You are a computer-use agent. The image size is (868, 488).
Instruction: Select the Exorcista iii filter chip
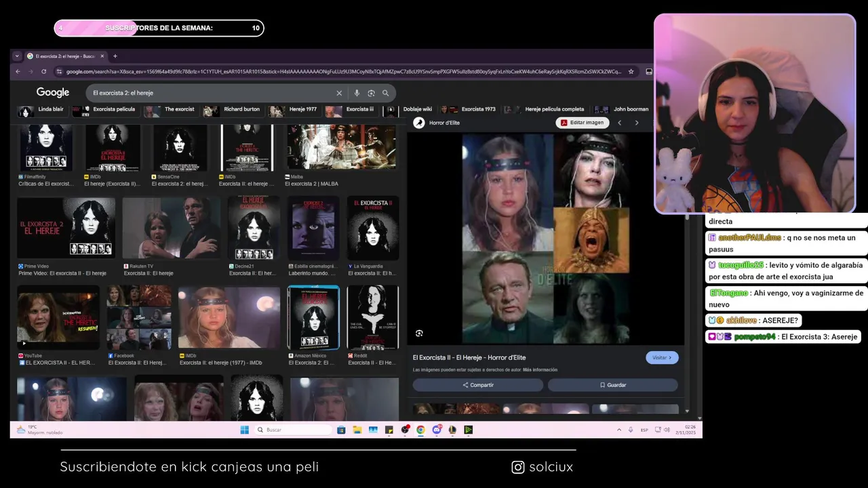351,110
